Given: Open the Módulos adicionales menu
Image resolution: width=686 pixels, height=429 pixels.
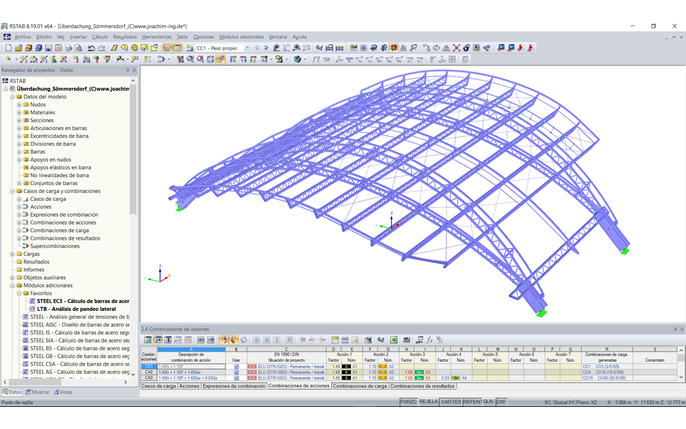Looking at the screenshot, I should pos(242,37).
